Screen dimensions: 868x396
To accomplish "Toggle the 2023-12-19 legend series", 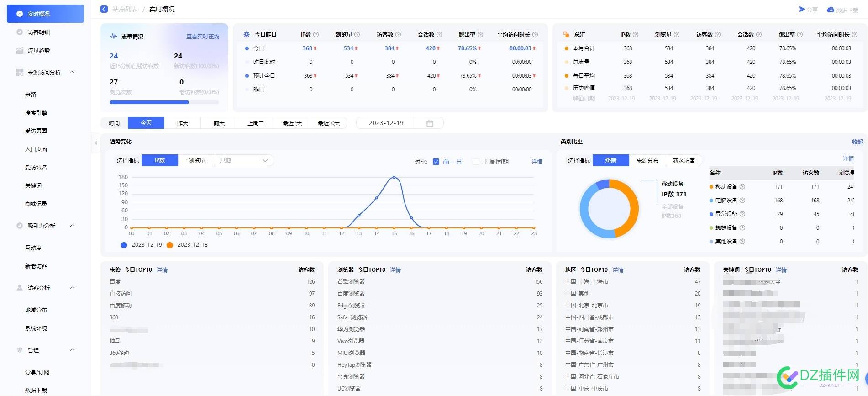I will (142, 245).
